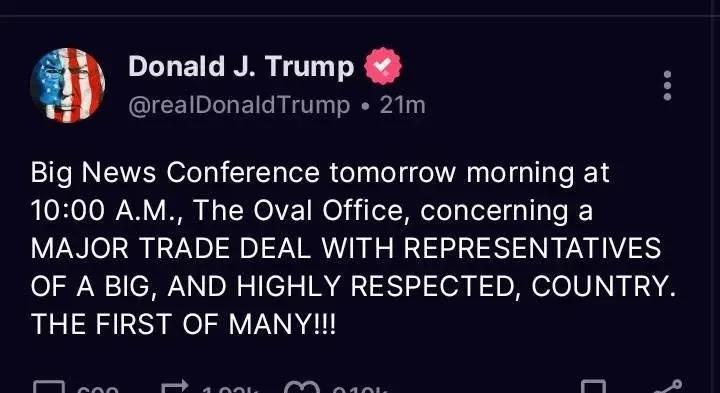Tap the ReTruth repost arrow icon
The image size is (720, 393).
coord(175,387)
